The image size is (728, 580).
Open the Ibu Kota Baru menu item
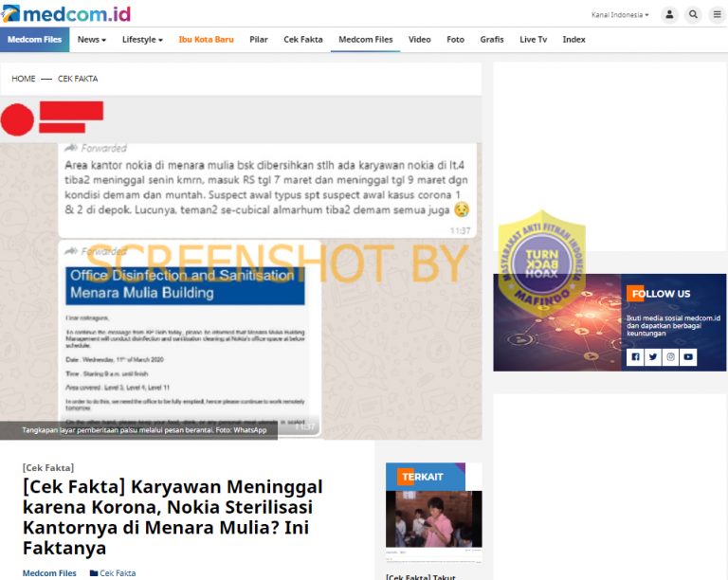tap(206, 40)
